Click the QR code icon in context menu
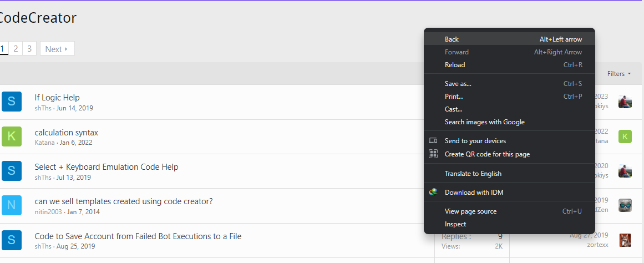The width and height of the screenshot is (644, 263). (433, 154)
